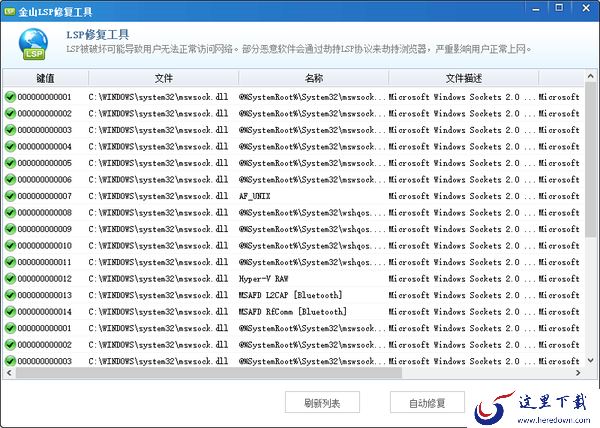This screenshot has height=428, width=600.
Task: Select key value 000000000011
Action: coord(44,262)
